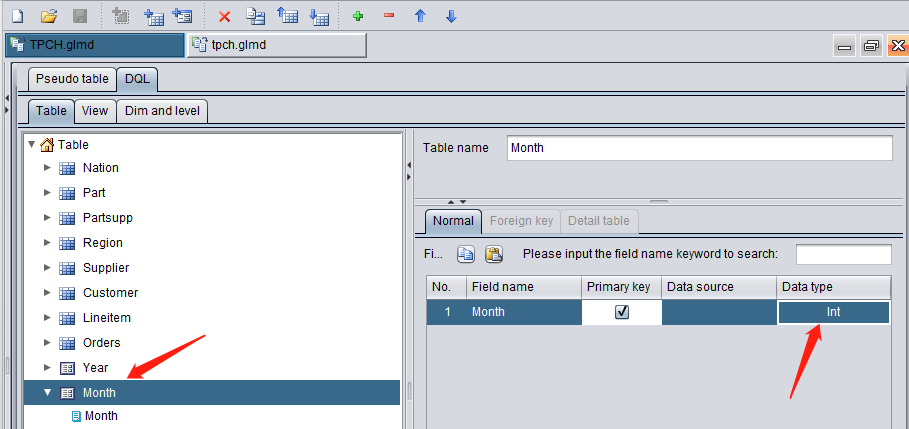
Task: Select the Normal fields tab
Action: click(453, 221)
